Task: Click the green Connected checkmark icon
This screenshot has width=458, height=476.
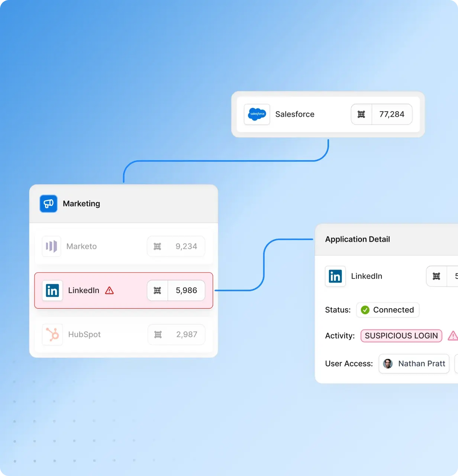Action: tap(365, 310)
